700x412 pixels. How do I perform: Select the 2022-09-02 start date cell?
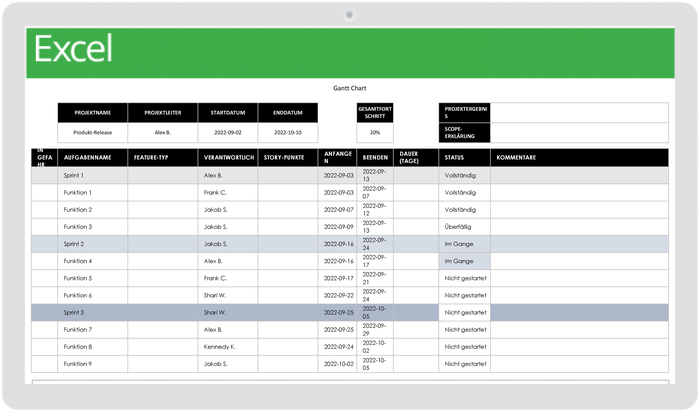point(228,133)
